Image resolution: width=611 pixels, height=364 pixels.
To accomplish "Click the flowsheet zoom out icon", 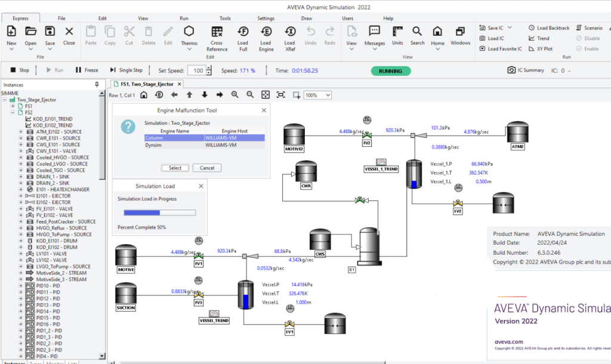I will pos(250,95).
